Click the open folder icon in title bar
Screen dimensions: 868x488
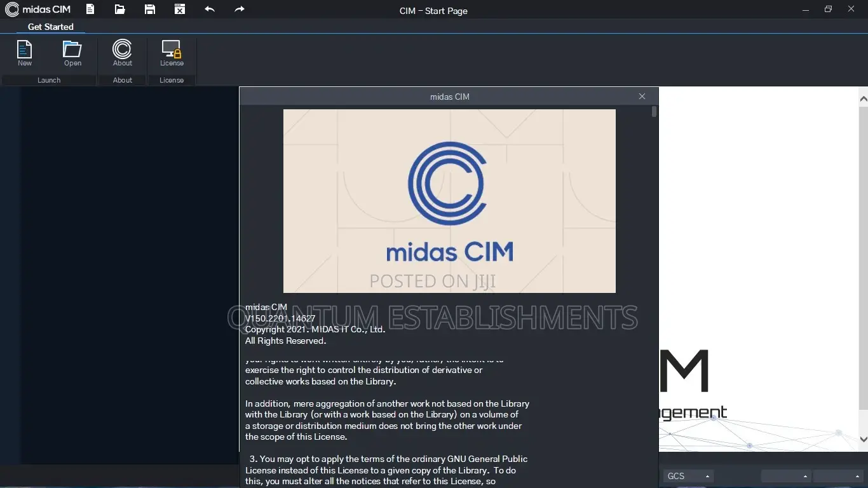pyautogui.click(x=120, y=9)
